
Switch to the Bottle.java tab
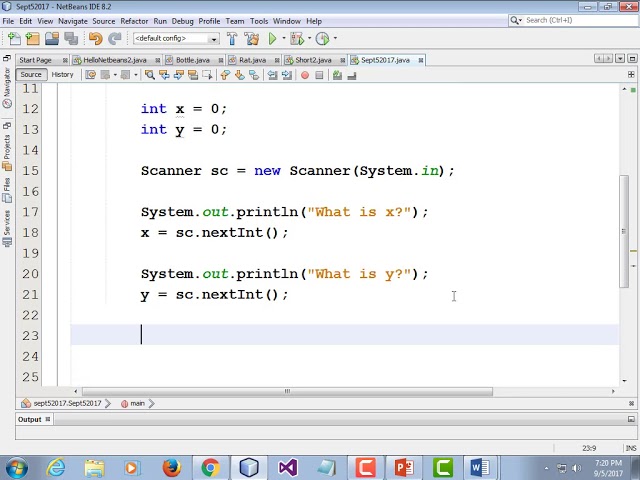(x=193, y=60)
